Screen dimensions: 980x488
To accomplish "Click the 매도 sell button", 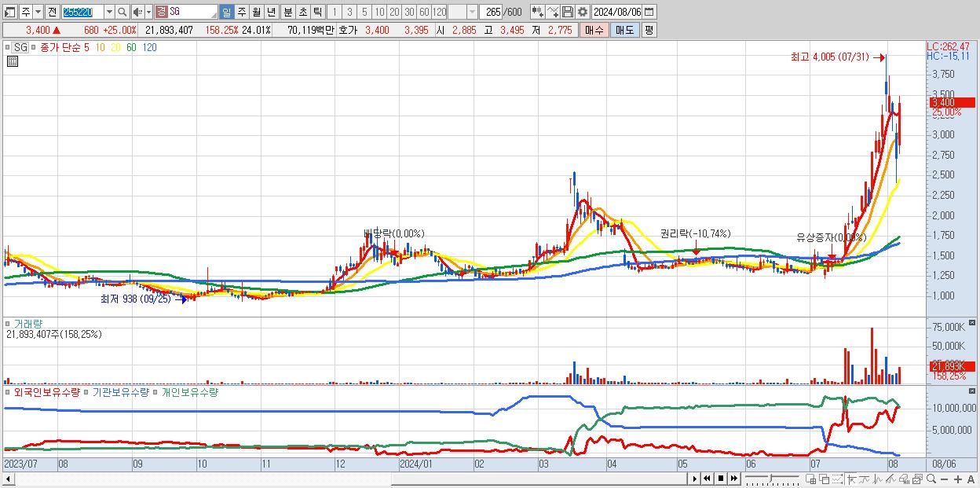I will point(624,30).
